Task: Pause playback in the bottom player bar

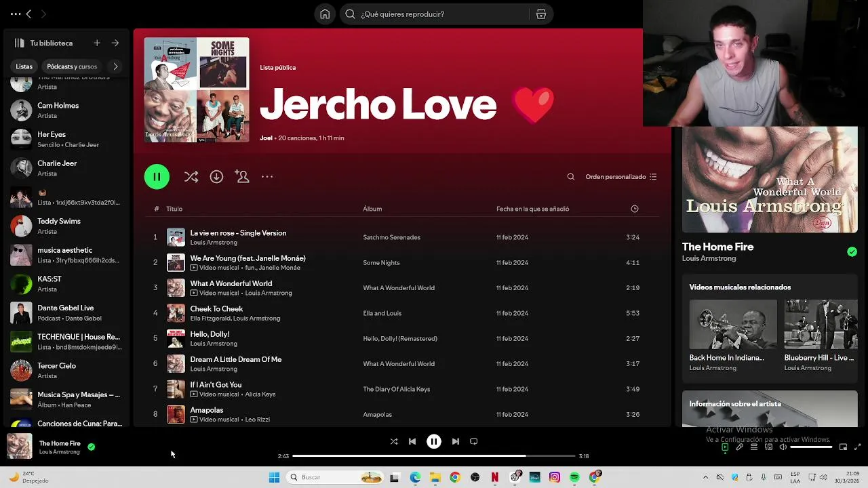Action: coord(434,441)
